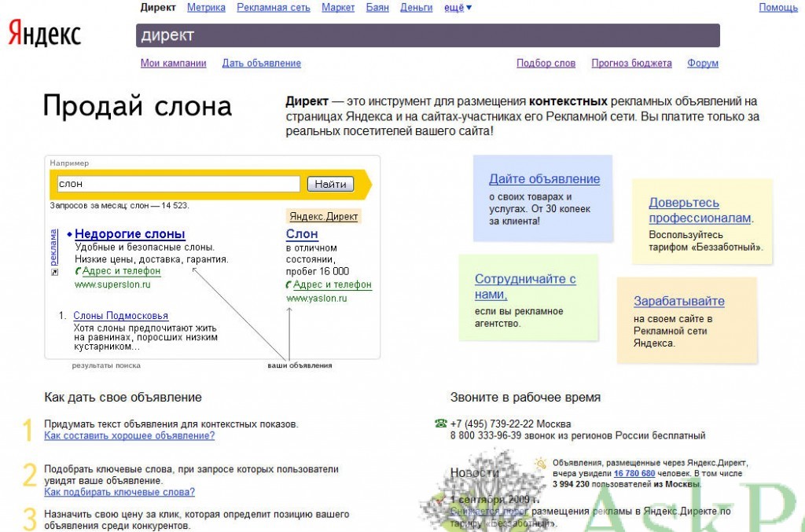Visit www.superslon.ru link

point(113,284)
